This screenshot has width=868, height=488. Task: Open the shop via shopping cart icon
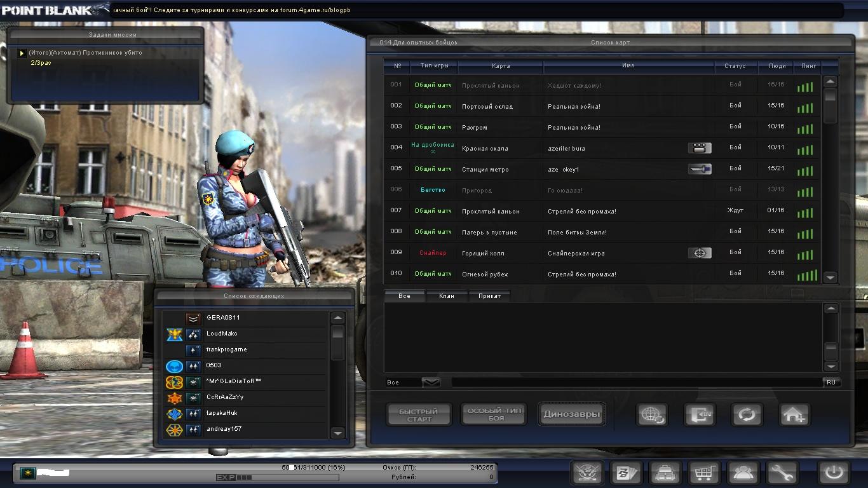pos(704,473)
